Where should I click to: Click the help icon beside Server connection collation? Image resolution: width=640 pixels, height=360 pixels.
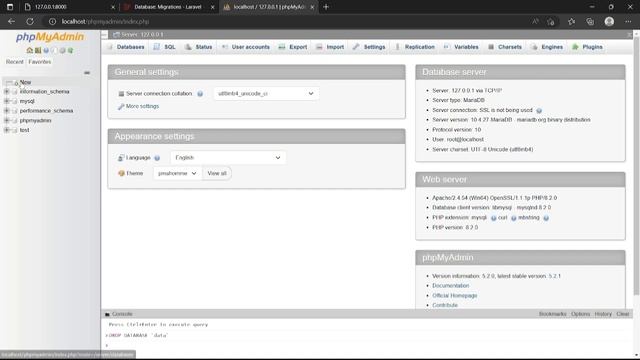click(x=200, y=94)
